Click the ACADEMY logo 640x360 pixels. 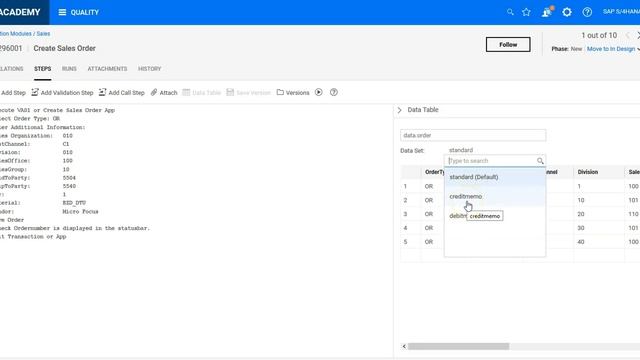pos(20,12)
